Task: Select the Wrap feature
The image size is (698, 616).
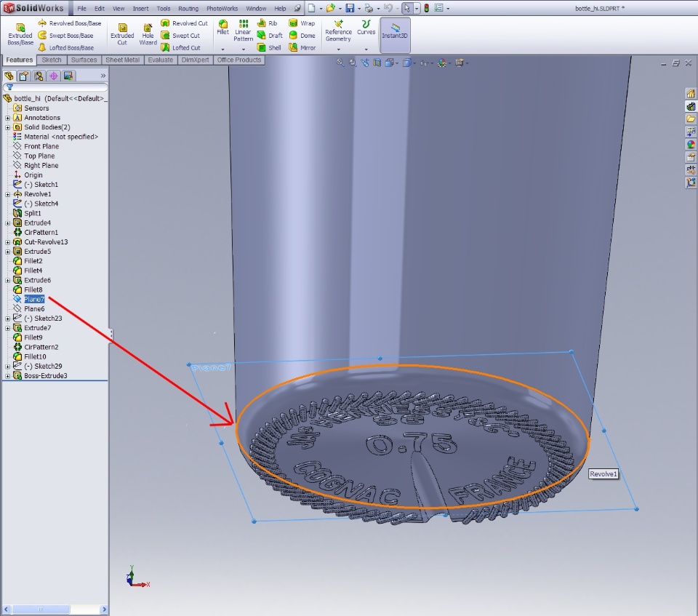Action: pyautogui.click(x=302, y=23)
